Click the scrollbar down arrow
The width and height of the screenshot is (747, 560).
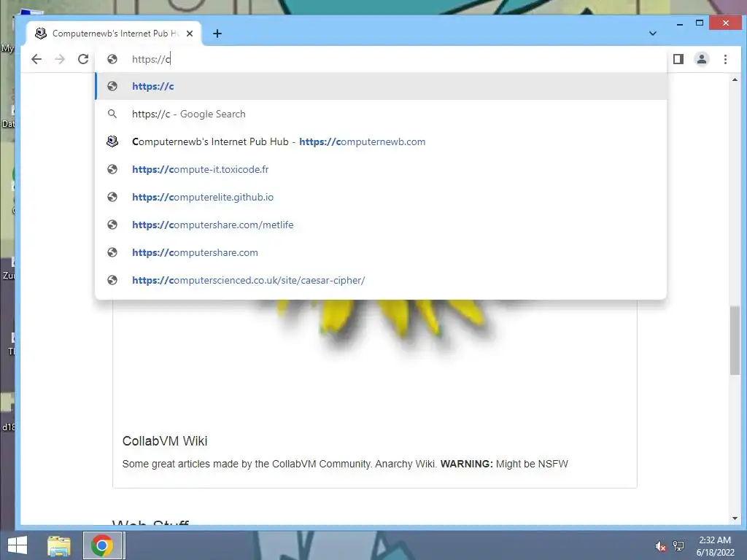(x=735, y=518)
